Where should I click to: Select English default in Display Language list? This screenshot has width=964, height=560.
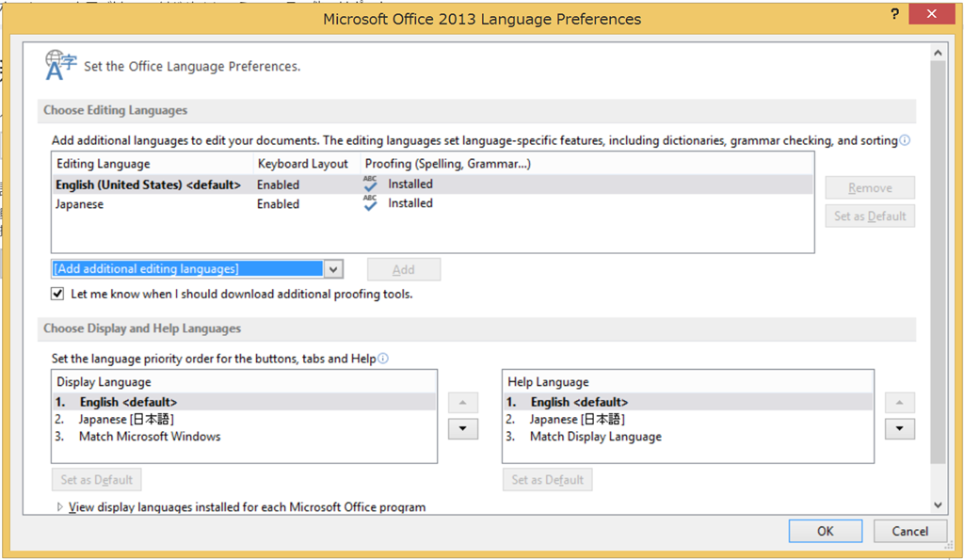244,402
